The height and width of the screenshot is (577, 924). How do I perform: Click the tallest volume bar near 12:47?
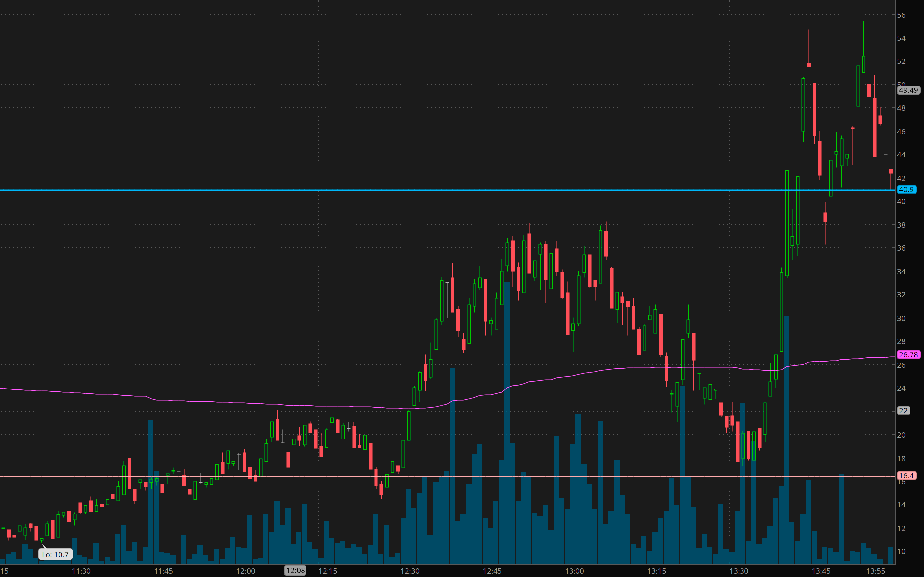click(x=507, y=420)
